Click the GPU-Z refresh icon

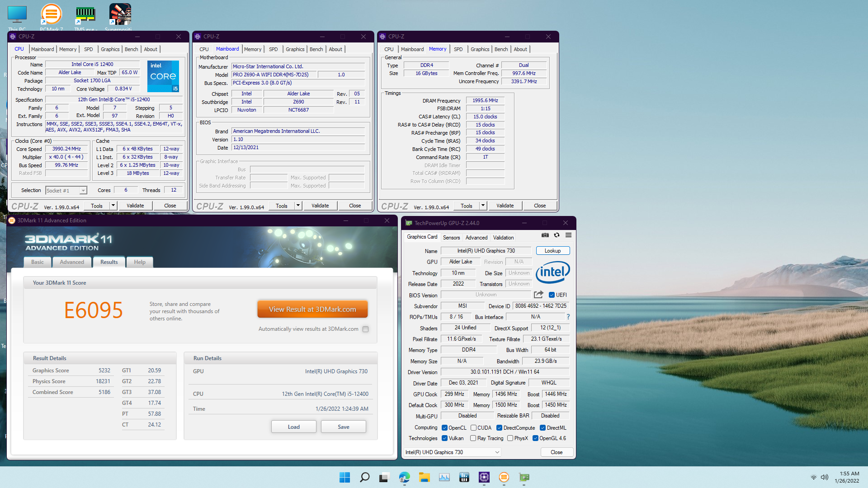pos(557,235)
